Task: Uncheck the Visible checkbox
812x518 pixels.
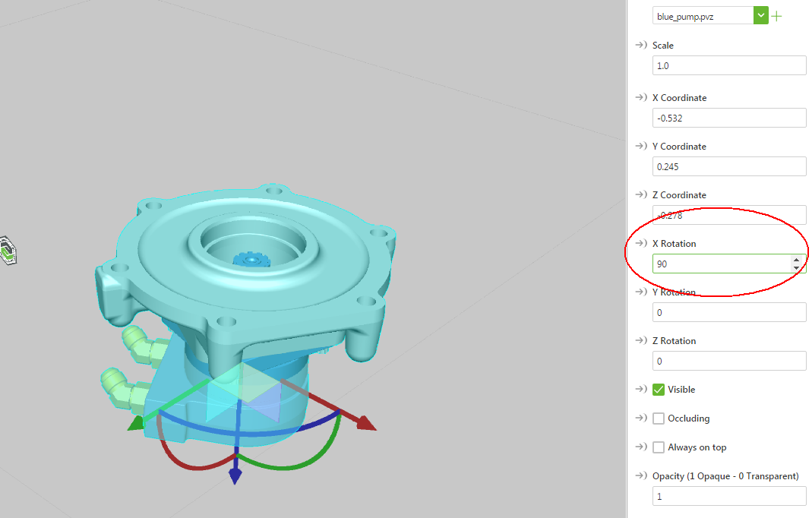Action: (x=659, y=390)
